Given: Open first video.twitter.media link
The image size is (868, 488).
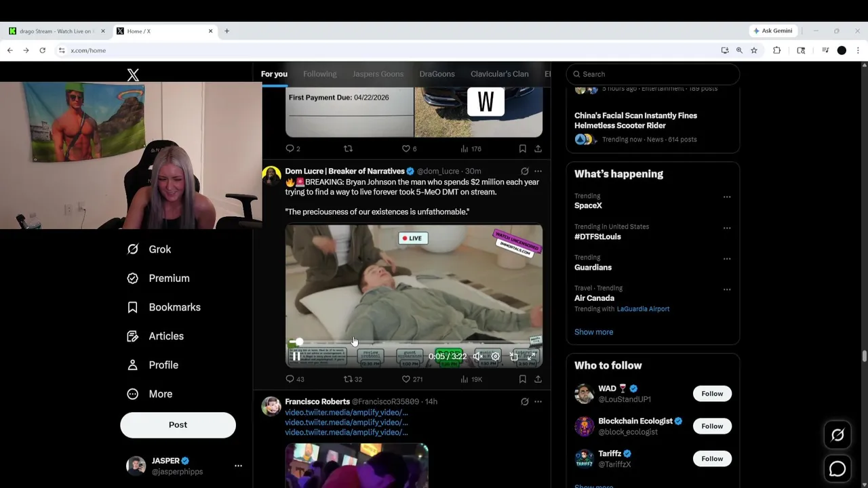Looking at the screenshot, I should (347, 412).
